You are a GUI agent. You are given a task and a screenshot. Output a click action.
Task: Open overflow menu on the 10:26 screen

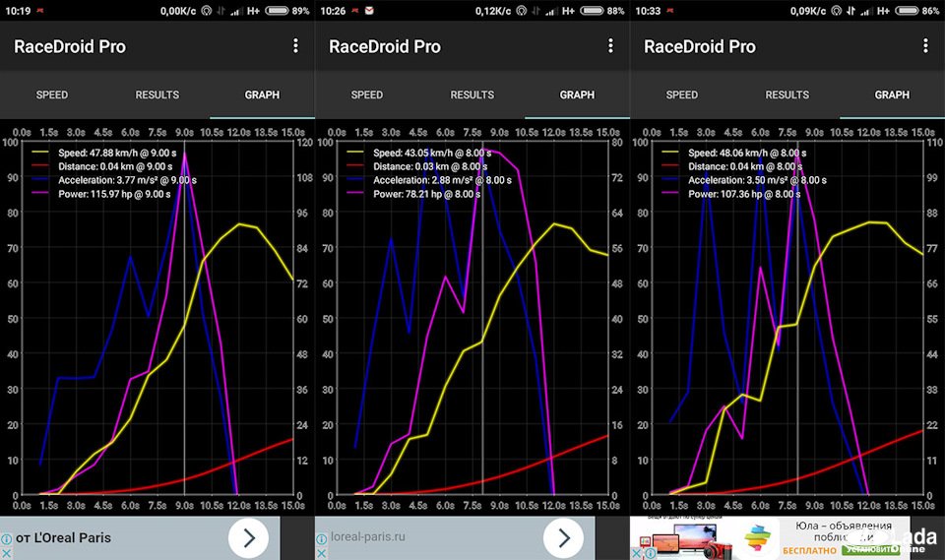[610, 46]
